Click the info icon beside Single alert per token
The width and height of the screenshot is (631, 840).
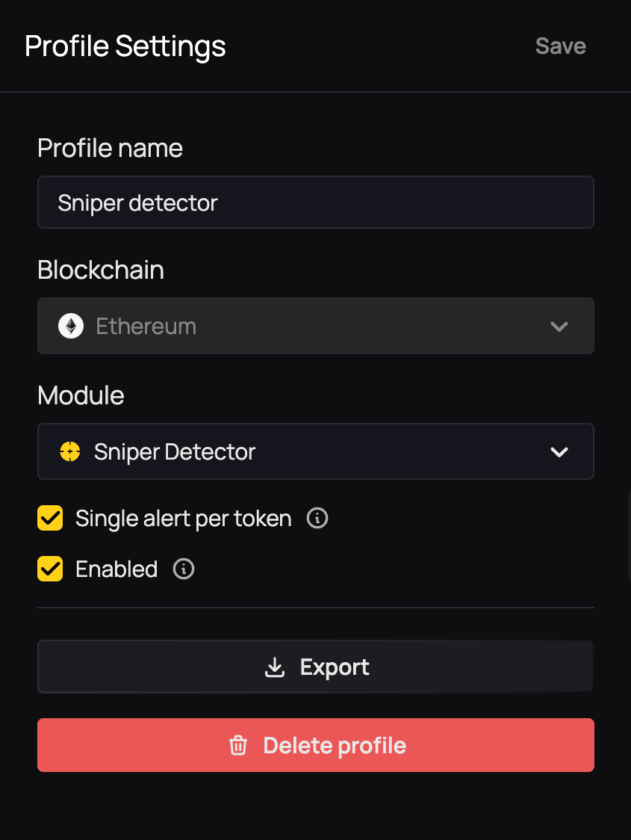click(x=317, y=518)
